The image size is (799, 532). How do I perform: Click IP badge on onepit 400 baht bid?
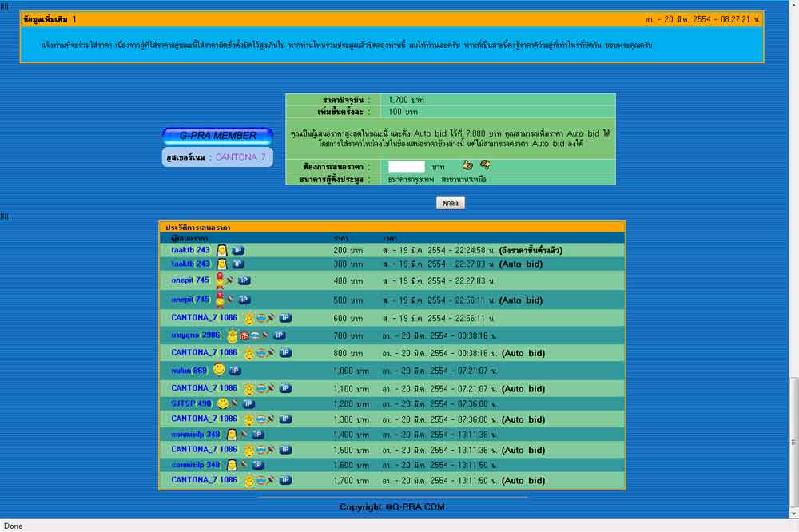(244, 280)
